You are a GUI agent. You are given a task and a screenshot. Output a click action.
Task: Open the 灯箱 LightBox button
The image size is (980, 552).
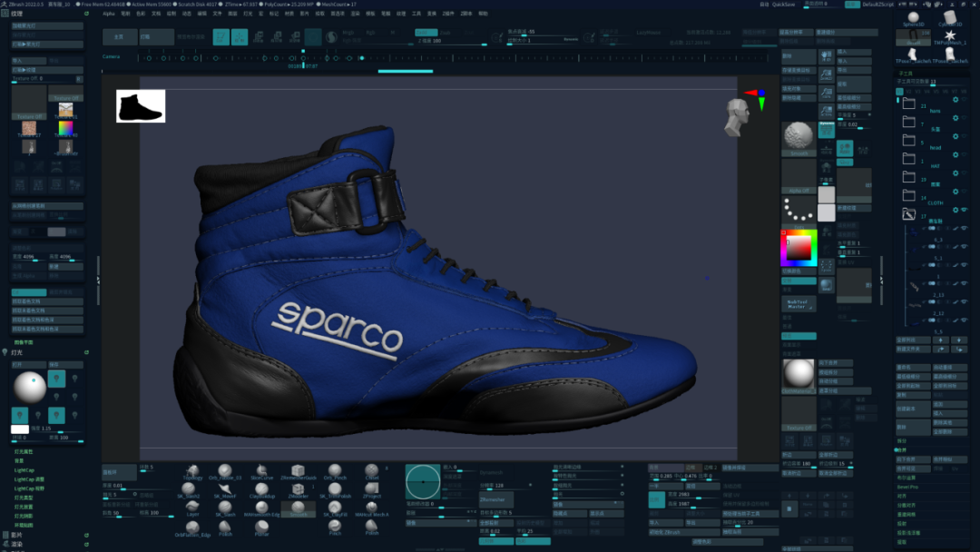tap(157, 37)
